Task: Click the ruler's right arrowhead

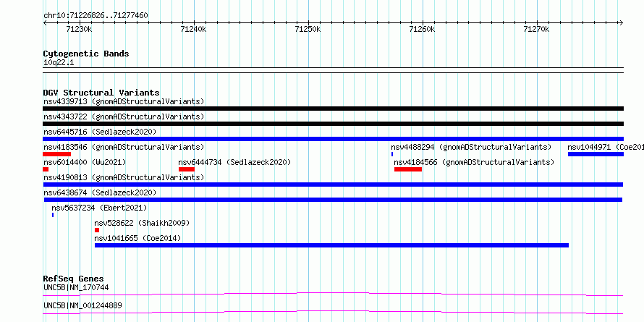Action: [621, 23]
